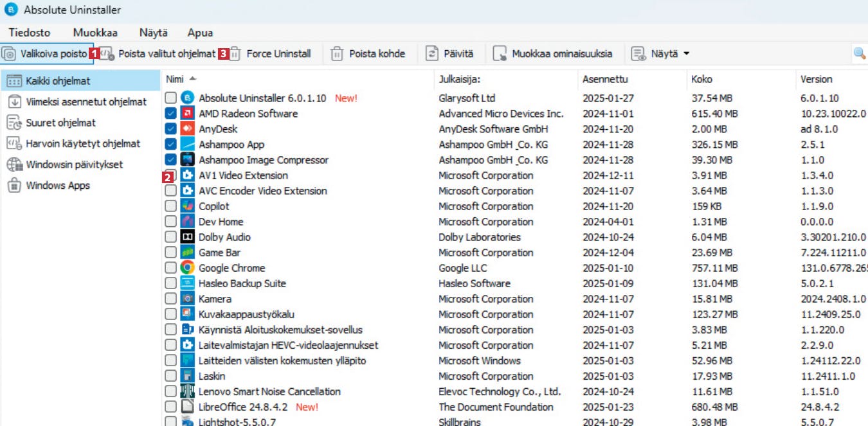
Task: Click the magnifier search icon in toolbar
Action: 859,54
